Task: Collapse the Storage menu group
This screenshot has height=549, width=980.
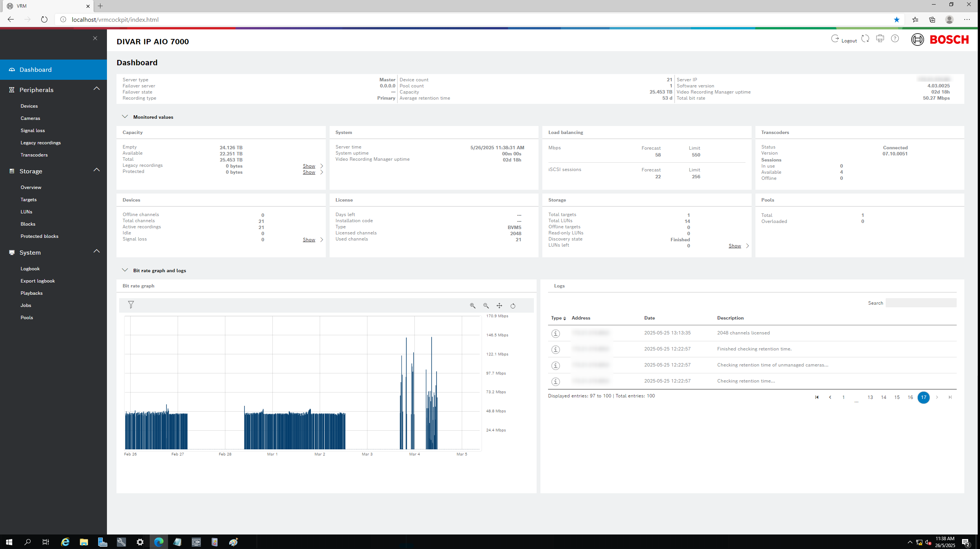Action: (x=97, y=170)
